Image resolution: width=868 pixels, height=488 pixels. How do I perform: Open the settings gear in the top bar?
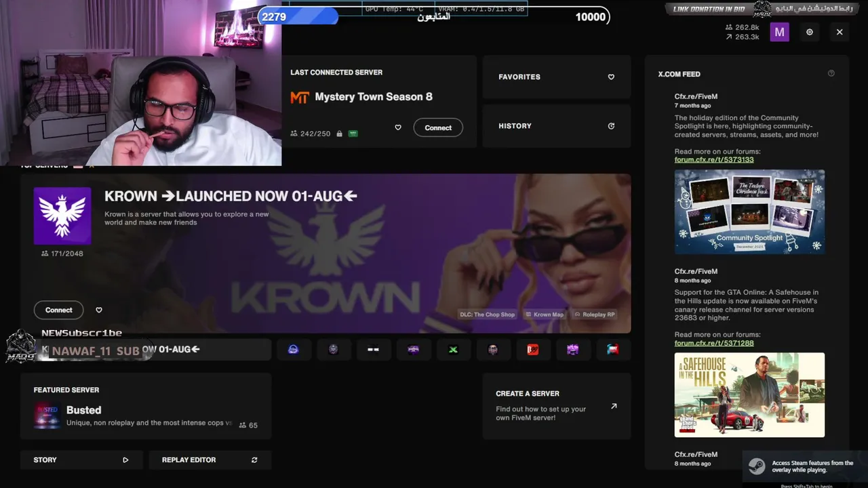[809, 32]
